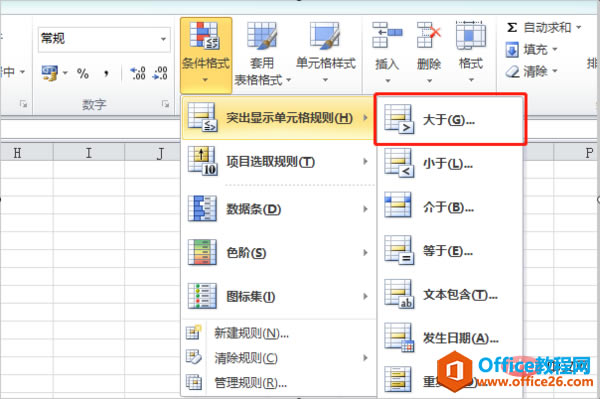Screen dimensions: 600x399
Task: Open 数据条(D) data bars submenu
Action: pyautogui.click(x=278, y=209)
